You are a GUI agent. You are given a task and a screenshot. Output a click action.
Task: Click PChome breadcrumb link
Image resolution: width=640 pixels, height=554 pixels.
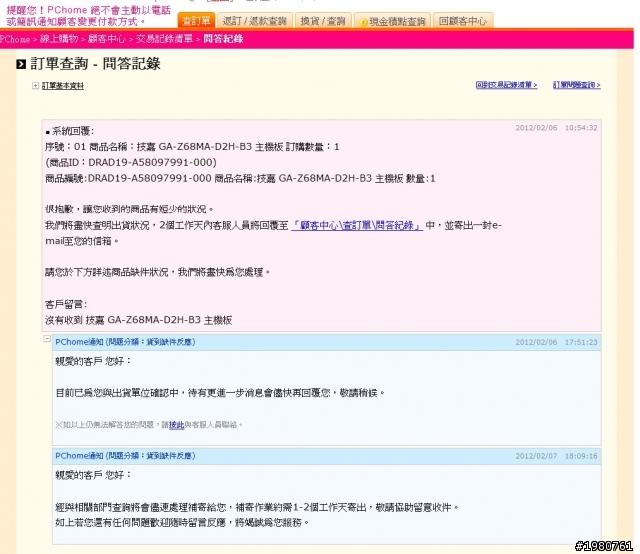point(15,39)
